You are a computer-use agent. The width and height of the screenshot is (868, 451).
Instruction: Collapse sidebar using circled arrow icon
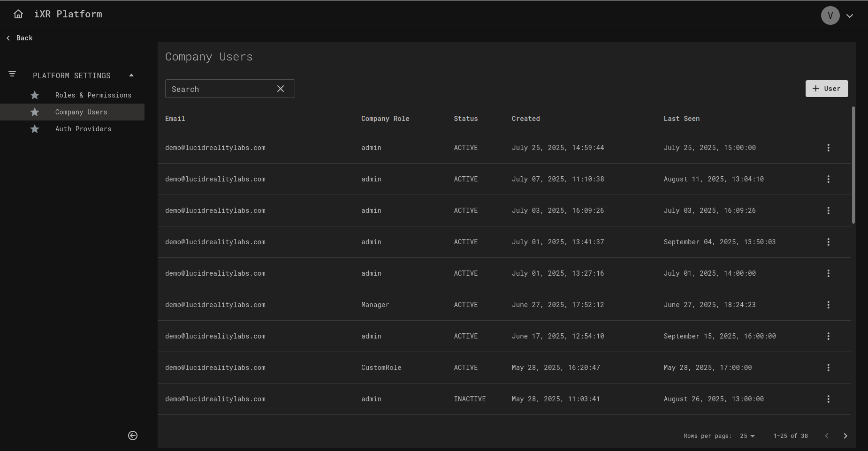point(133,436)
